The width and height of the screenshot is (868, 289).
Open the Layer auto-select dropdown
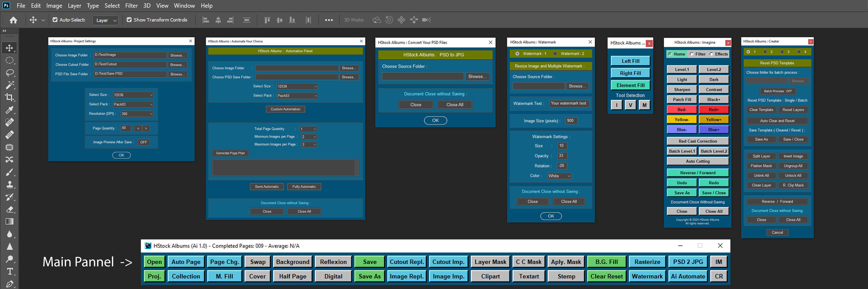[106, 20]
